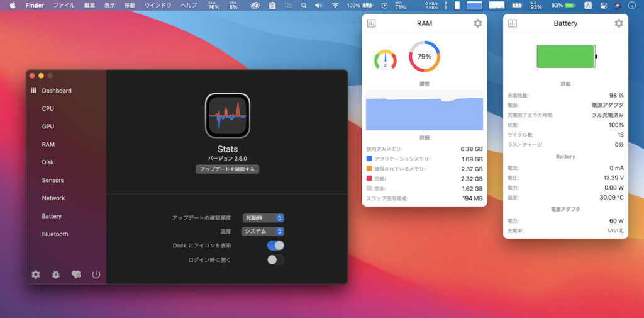
Task: Click the bug report icon in sidebar
Action: click(56, 275)
